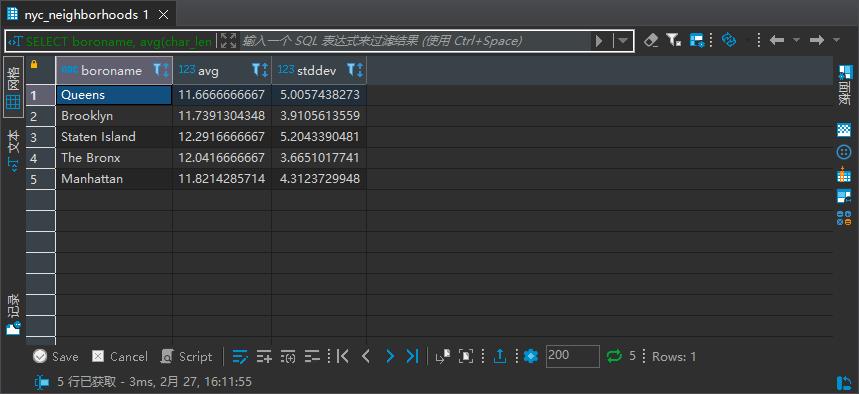
Task: Click the edit cell value icon
Action: 240,357
